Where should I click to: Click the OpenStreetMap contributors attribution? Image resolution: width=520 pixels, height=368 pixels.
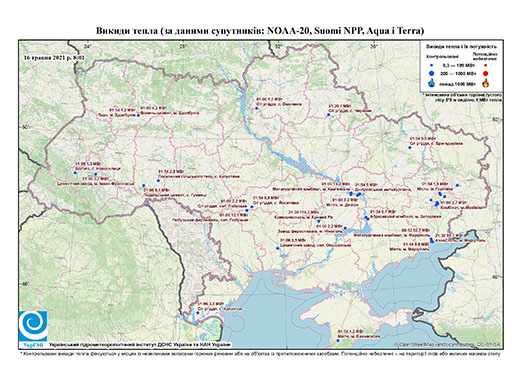coord(447,344)
